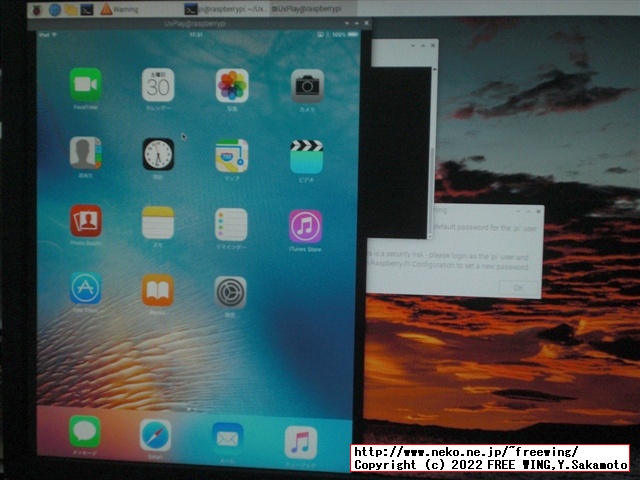This screenshot has width=640, height=480.
Task: Open the Videos clapperboard app
Action: click(x=307, y=157)
